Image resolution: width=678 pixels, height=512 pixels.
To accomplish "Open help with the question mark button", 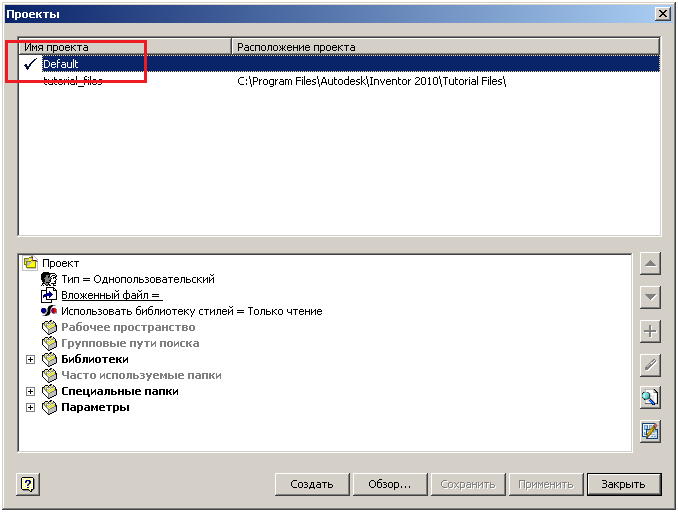I will tap(28, 484).
